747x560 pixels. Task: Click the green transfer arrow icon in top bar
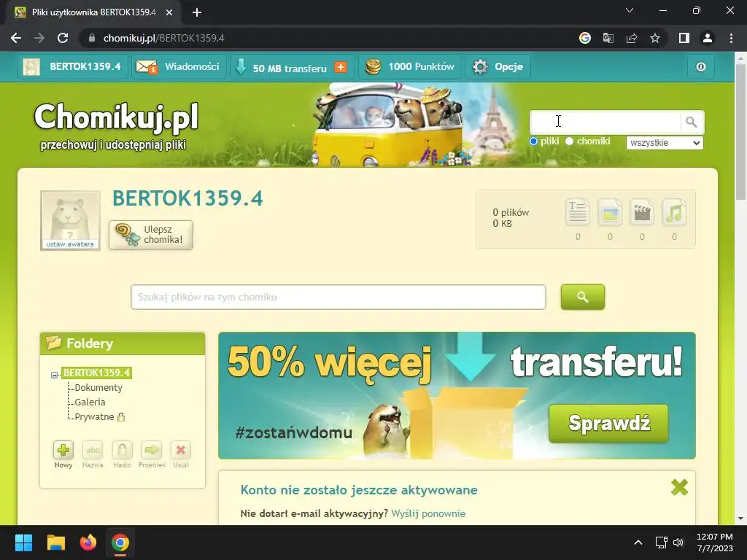(241, 66)
